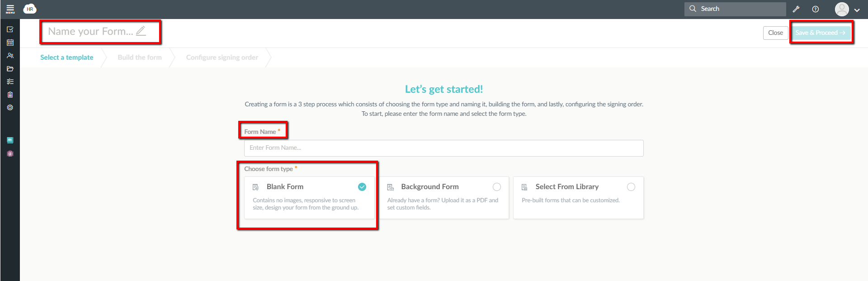Screen dimensions: 868x281
Task: Click the Close button
Action: coord(775,33)
